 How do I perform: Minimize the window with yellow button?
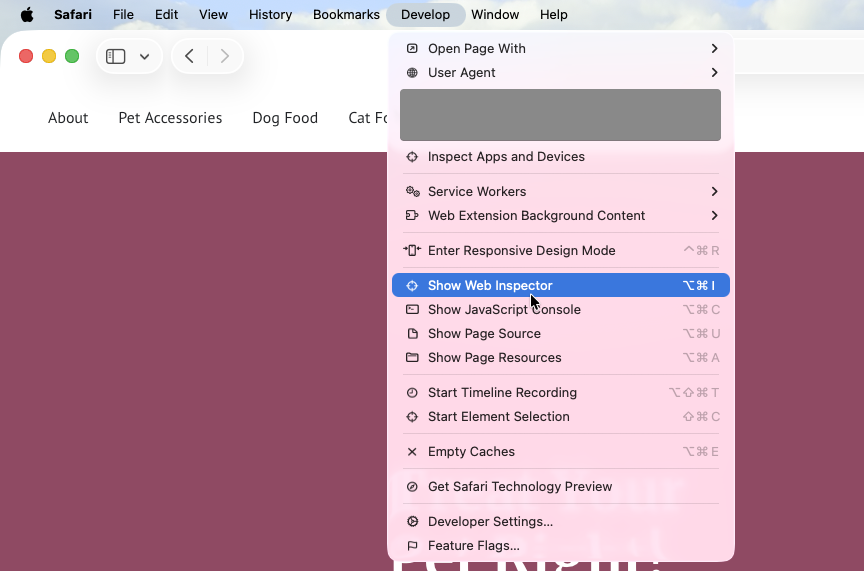click(49, 56)
